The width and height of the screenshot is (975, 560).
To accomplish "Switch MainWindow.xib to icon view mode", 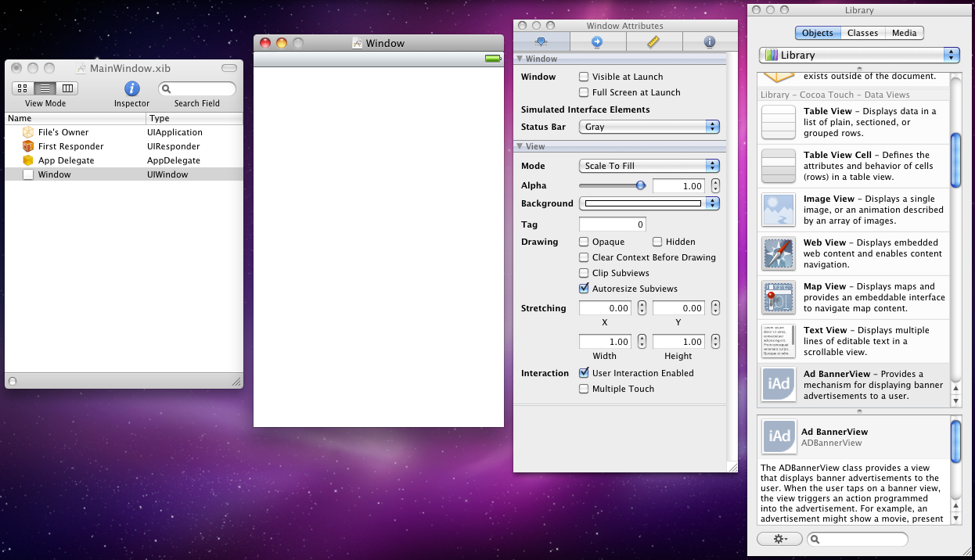I will 22,88.
